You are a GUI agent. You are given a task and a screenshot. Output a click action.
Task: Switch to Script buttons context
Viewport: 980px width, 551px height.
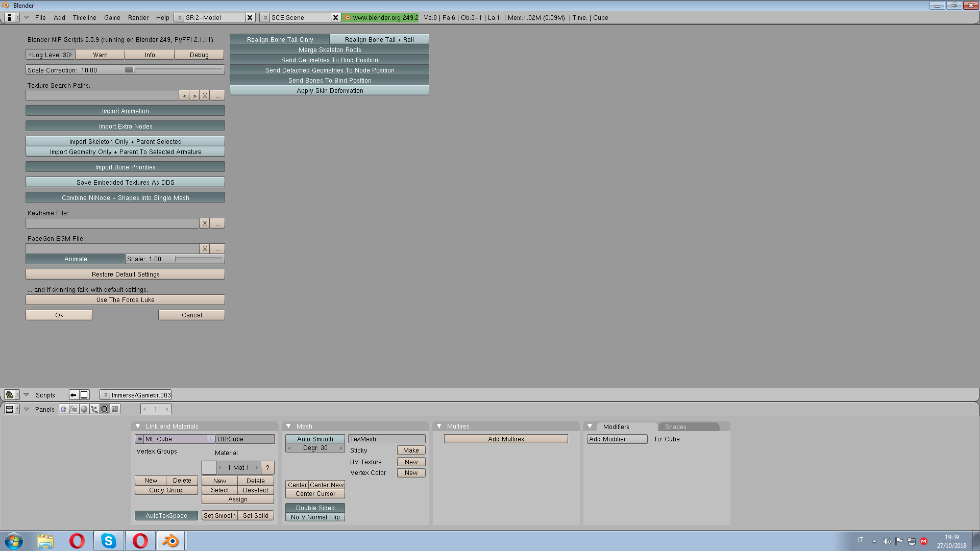tap(74, 409)
